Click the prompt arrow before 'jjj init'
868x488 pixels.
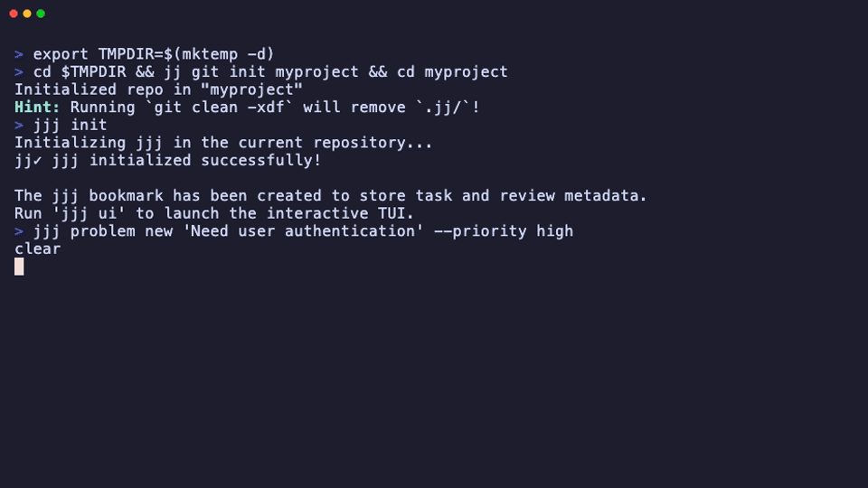[19, 125]
